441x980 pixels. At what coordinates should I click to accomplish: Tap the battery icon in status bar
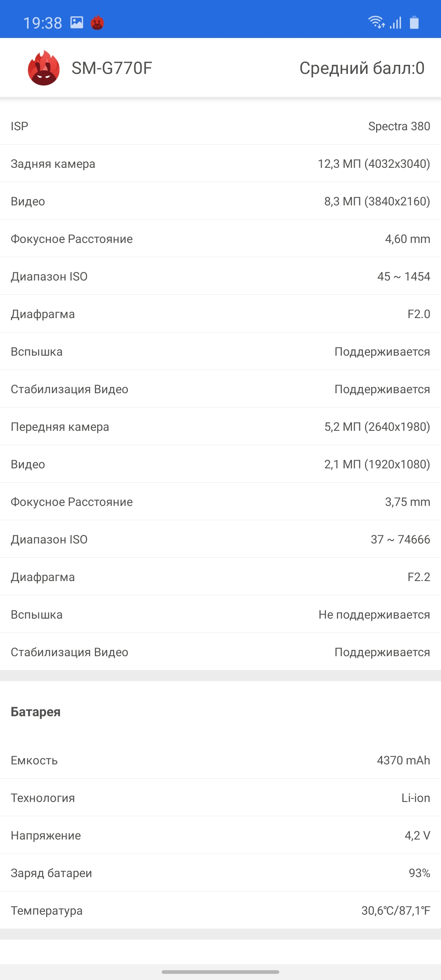[414, 22]
